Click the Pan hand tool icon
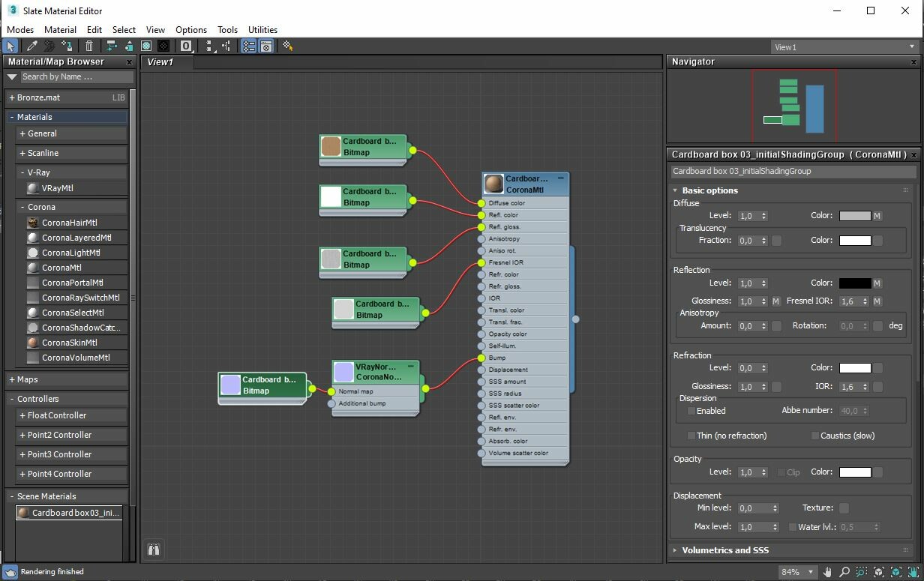Image resolution: width=924 pixels, height=581 pixels. 827,572
